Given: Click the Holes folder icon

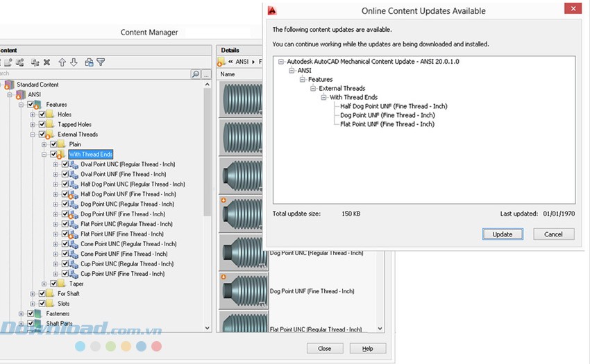Looking at the screenshot, I should pyautogui.click(x=51, y=114).
